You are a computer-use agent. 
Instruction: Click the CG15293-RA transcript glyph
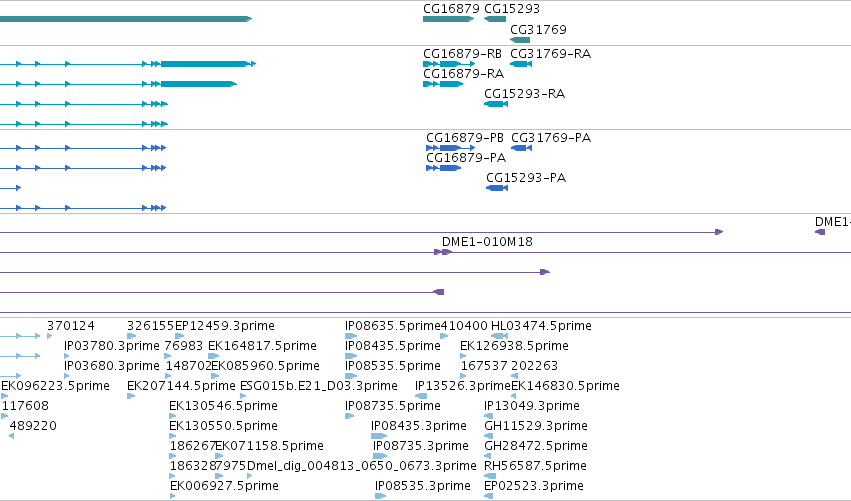click(496, 104)
